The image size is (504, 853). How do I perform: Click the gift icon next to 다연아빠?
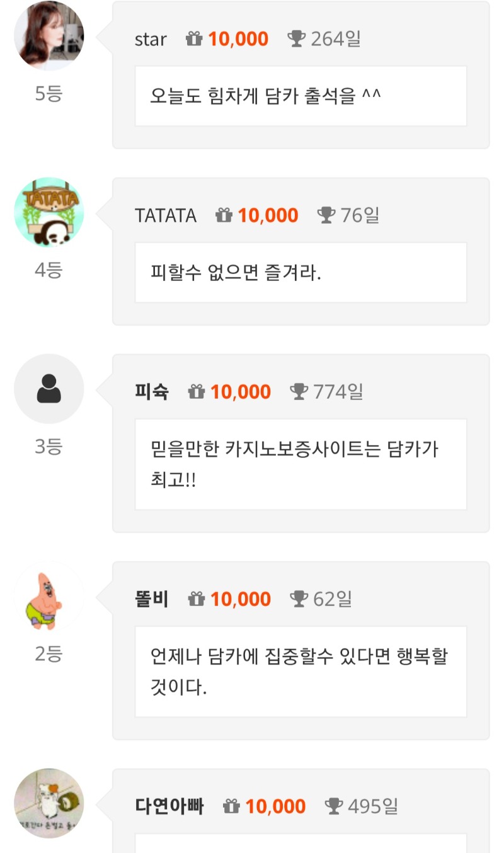point(232,806)
